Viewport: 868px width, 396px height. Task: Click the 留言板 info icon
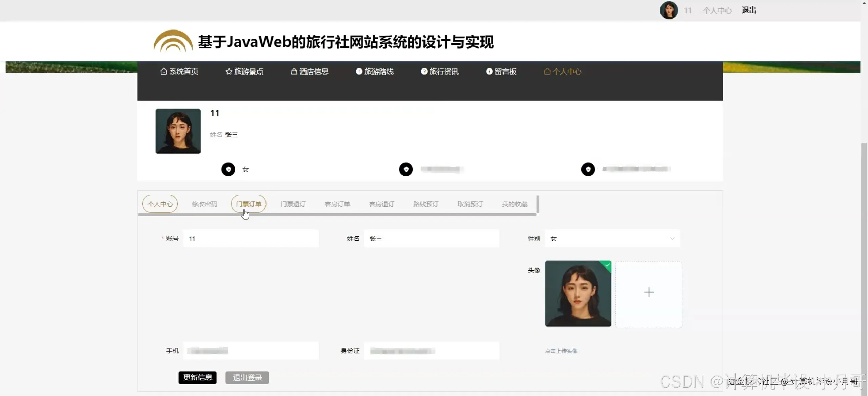(x=489, y=71)
